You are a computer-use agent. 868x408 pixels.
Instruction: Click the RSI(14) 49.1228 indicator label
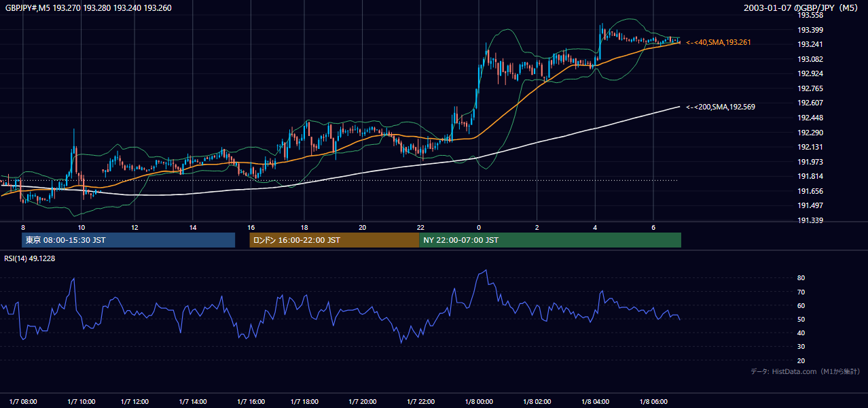pos(30,258)
